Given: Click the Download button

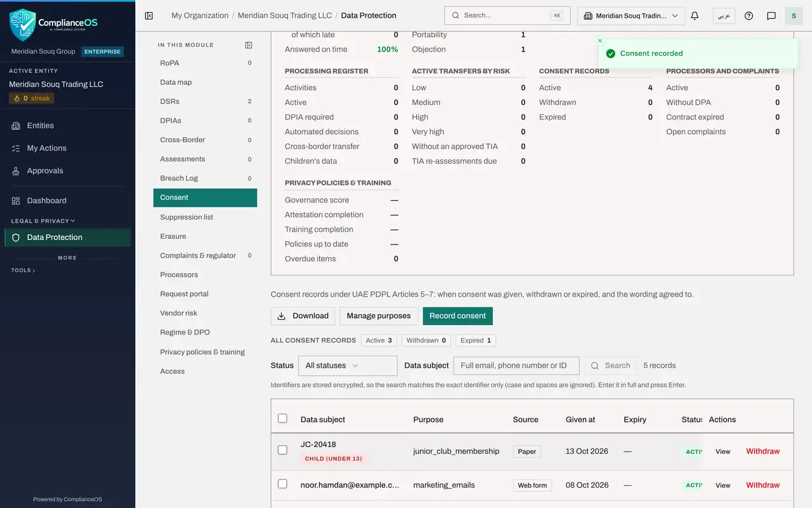Looking at the screenshot, I should click(x=303, y=316).
